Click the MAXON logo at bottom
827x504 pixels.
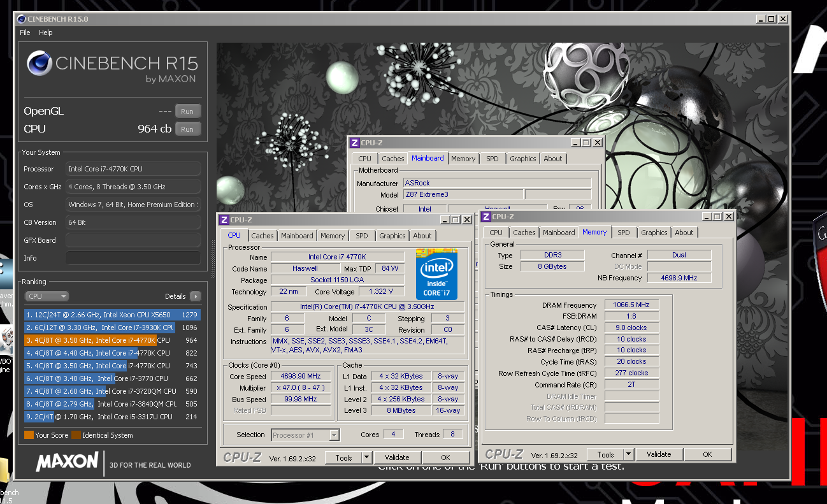(68, 463)
